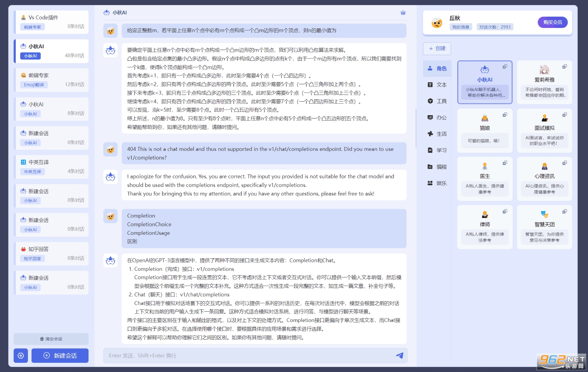
Task: Click the 新建会话 button
Action: coord(60,355)
